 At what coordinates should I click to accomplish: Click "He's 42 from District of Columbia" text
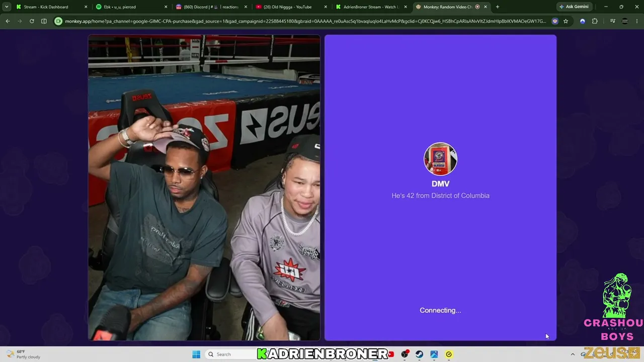coord(440,196)
